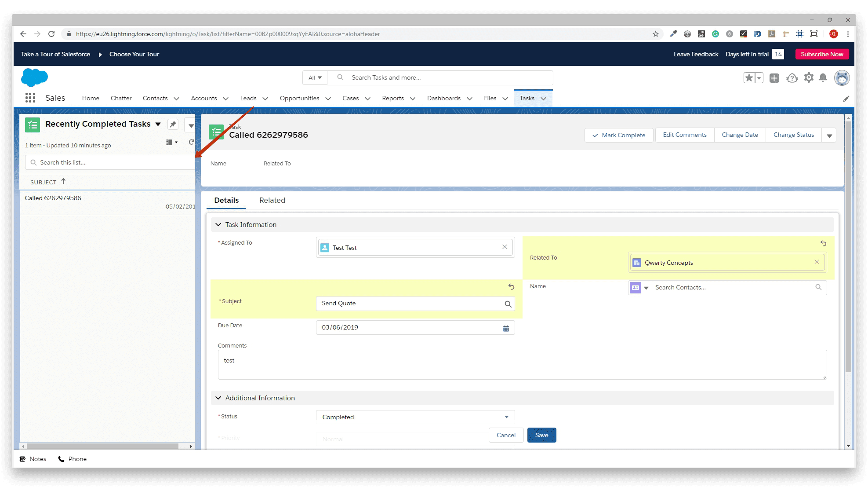Image resolution: width=868 pixels, height=487 pixels.
Task: Show more task actions dropdown
Action: coord(829,135)
